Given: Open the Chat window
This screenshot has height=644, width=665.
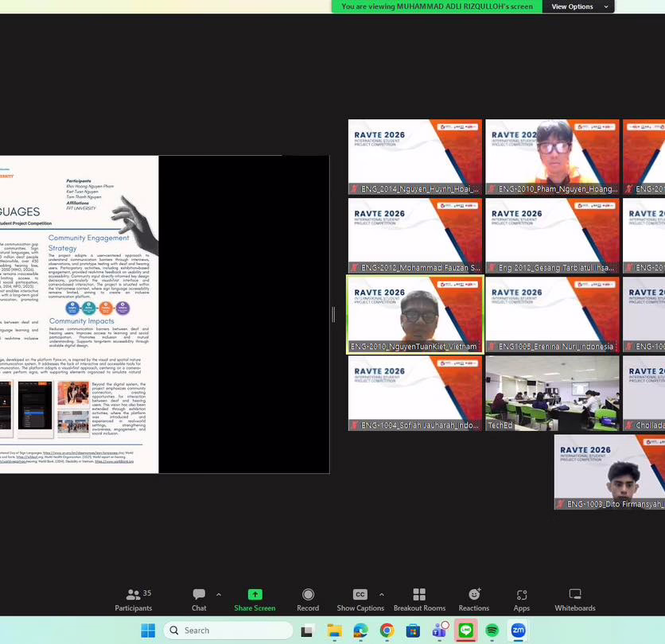Looking at the screenshot, I should coord(199,600).
